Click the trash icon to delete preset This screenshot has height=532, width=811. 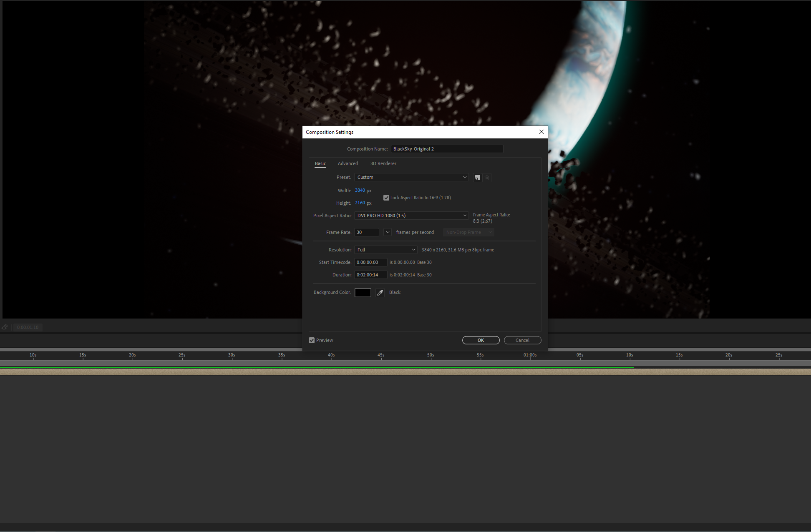click(x=486, y=178)
